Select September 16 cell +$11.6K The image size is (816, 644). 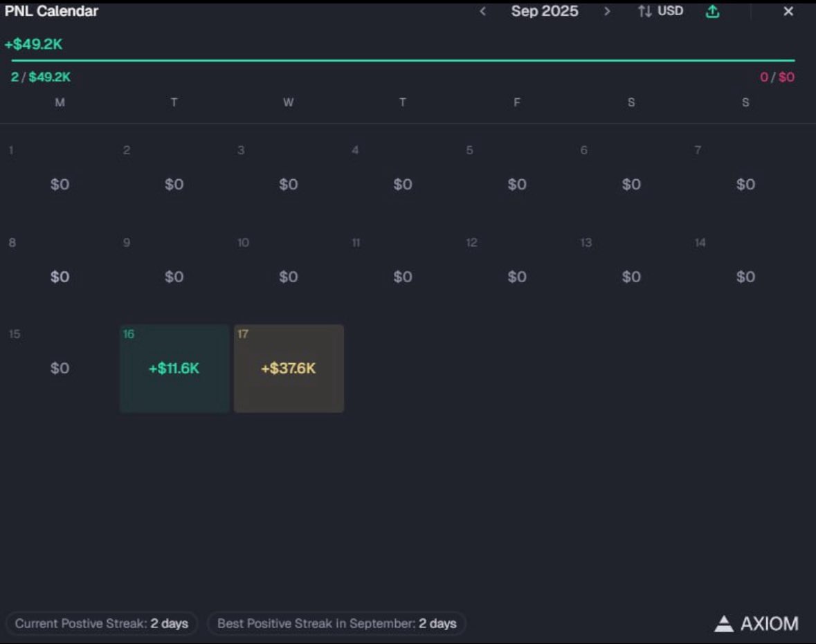point(174,368)
